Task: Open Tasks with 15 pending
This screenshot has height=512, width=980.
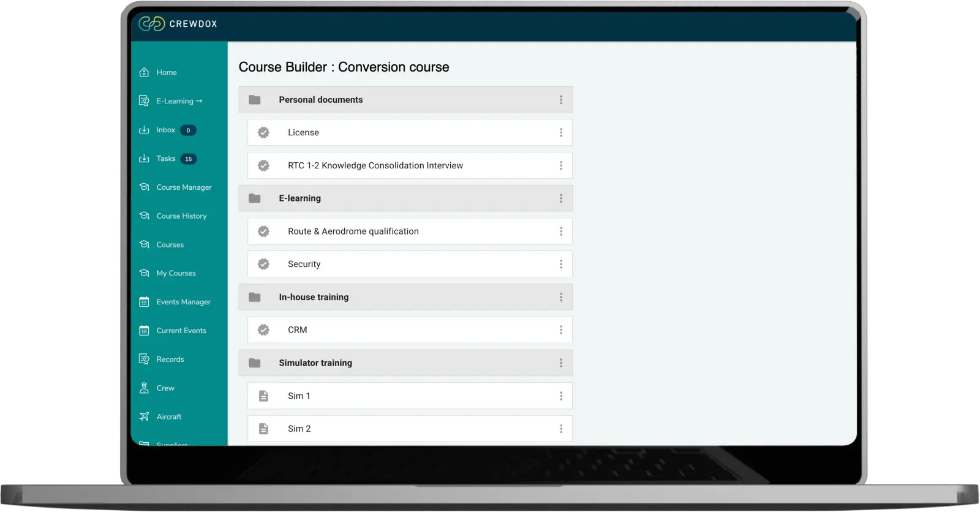Action: (167, 159)
